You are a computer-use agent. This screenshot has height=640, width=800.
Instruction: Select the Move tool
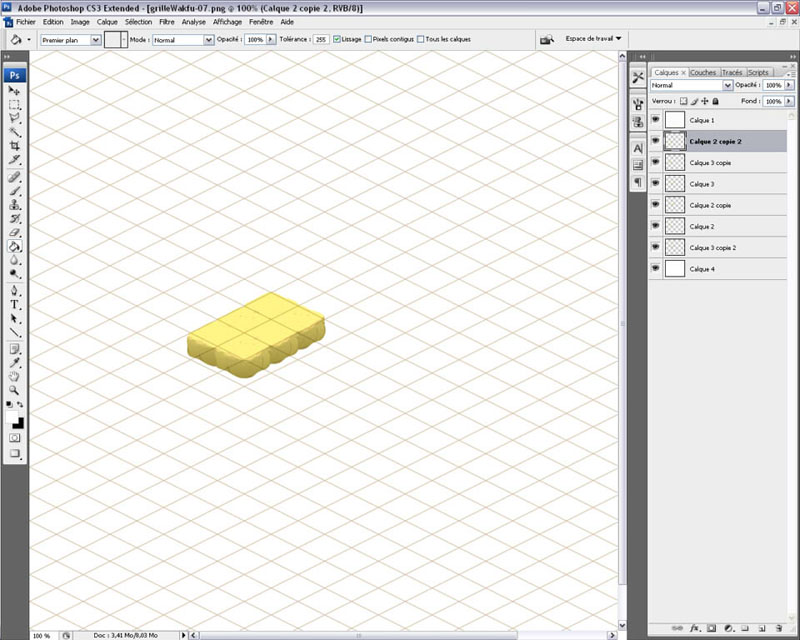pos(14,91)
